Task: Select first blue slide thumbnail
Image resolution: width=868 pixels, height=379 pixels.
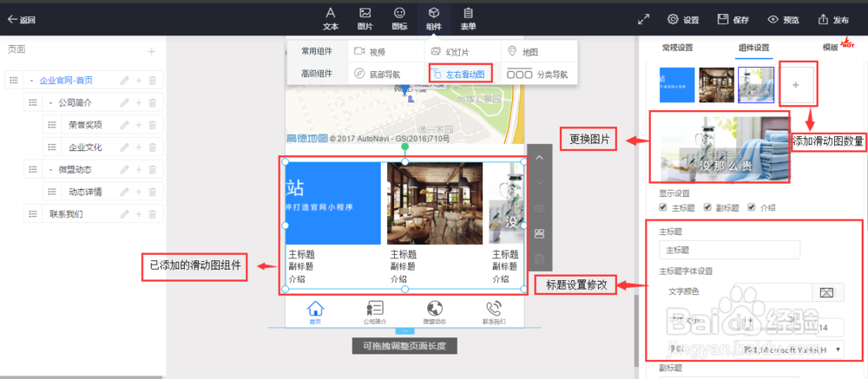Action: [x=677, y=85]
